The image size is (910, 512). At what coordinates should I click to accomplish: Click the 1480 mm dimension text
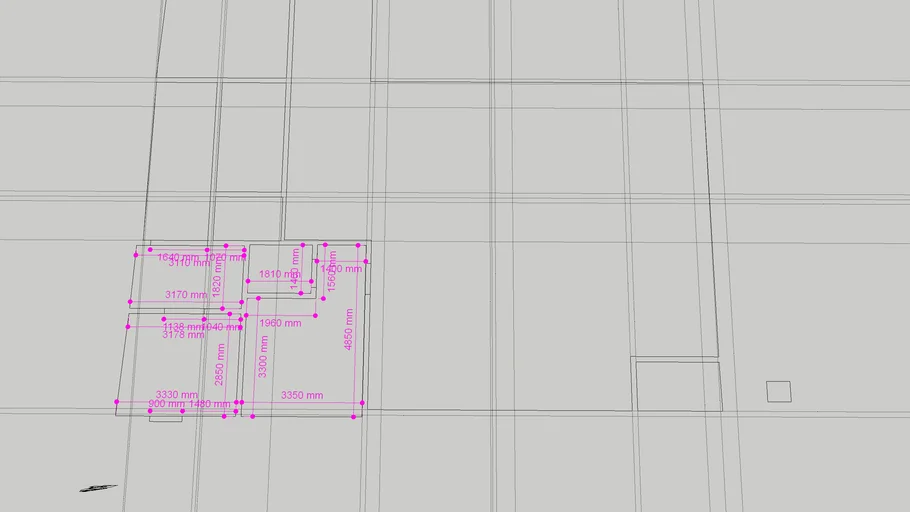(209, 404)
